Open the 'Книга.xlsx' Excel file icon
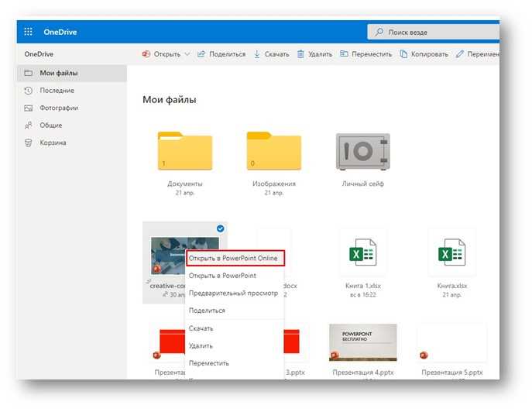The height and width of the screenshot is (412, 532). 451,252
